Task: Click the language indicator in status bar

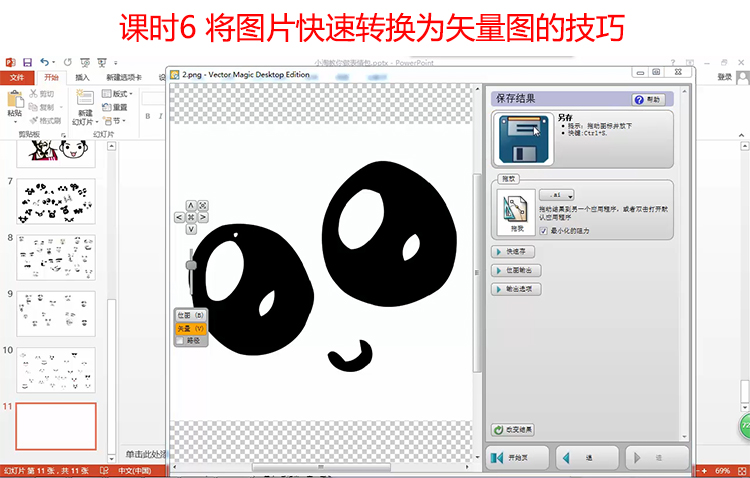Action: click(134, 471)
